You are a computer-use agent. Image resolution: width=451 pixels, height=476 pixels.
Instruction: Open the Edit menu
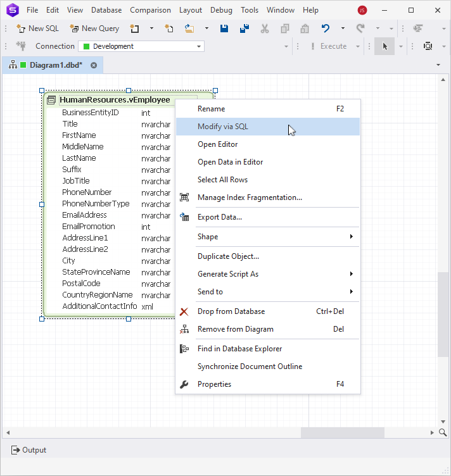tap(53, 10)
